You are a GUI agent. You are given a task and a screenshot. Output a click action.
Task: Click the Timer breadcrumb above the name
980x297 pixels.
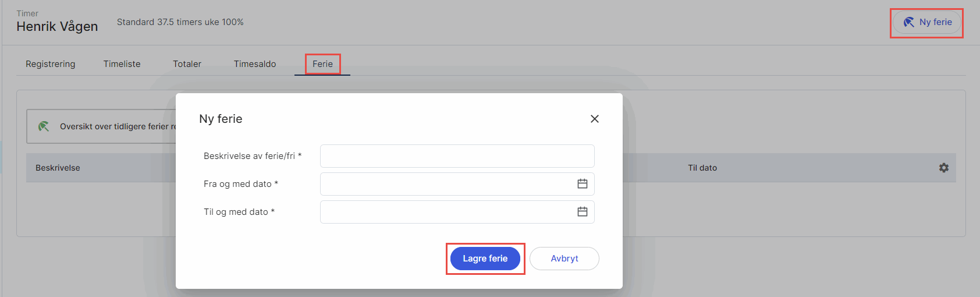(x=27, y=13)
